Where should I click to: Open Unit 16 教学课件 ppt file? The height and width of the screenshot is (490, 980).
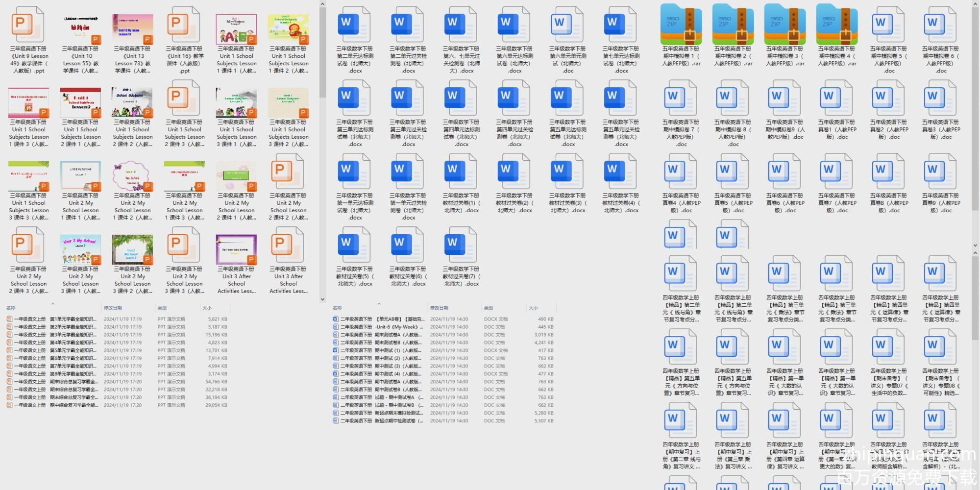(184, 25)
